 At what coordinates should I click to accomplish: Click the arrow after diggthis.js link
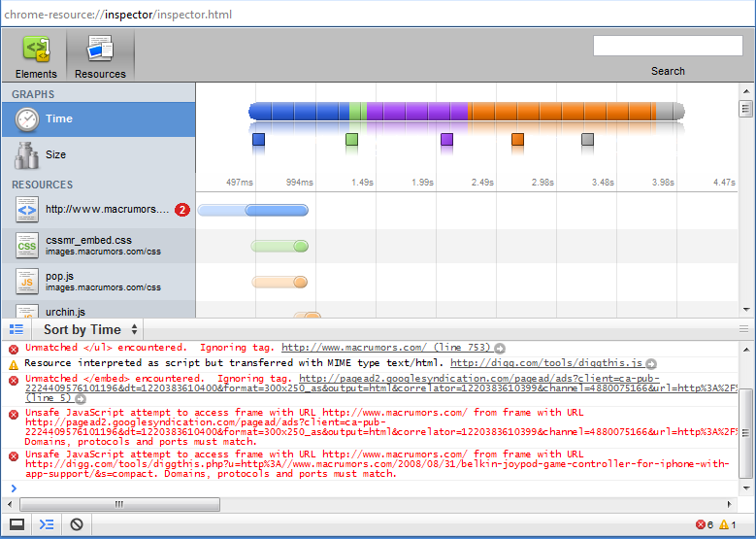[x=651, y=364]
